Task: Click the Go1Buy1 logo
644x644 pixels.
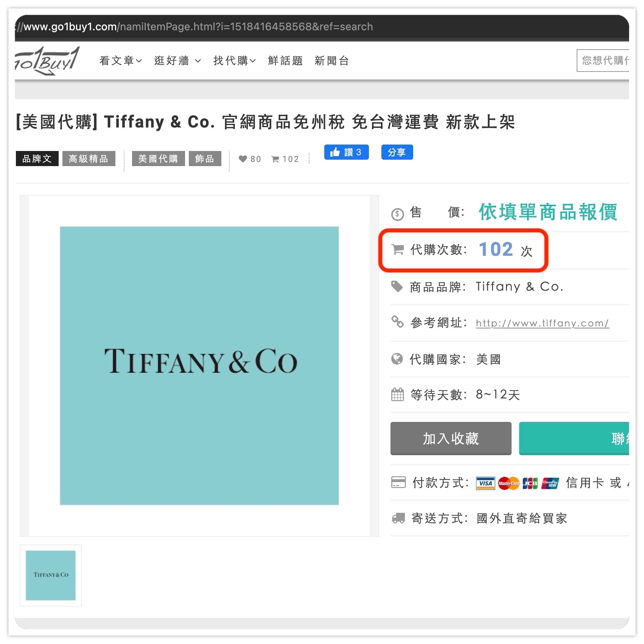Action: coord(47,61)
